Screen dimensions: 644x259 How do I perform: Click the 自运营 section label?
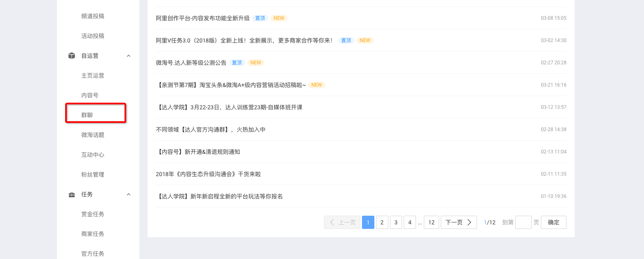tap(90, 56)
